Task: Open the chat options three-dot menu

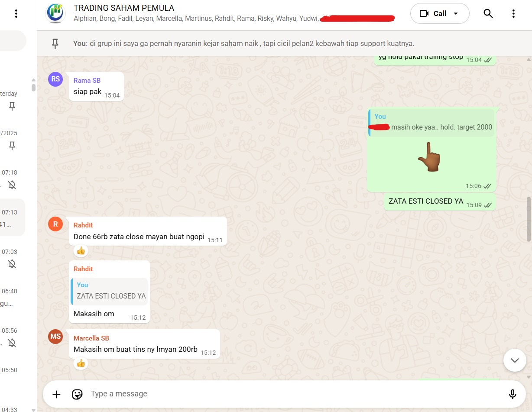Action: coord(513,13)
